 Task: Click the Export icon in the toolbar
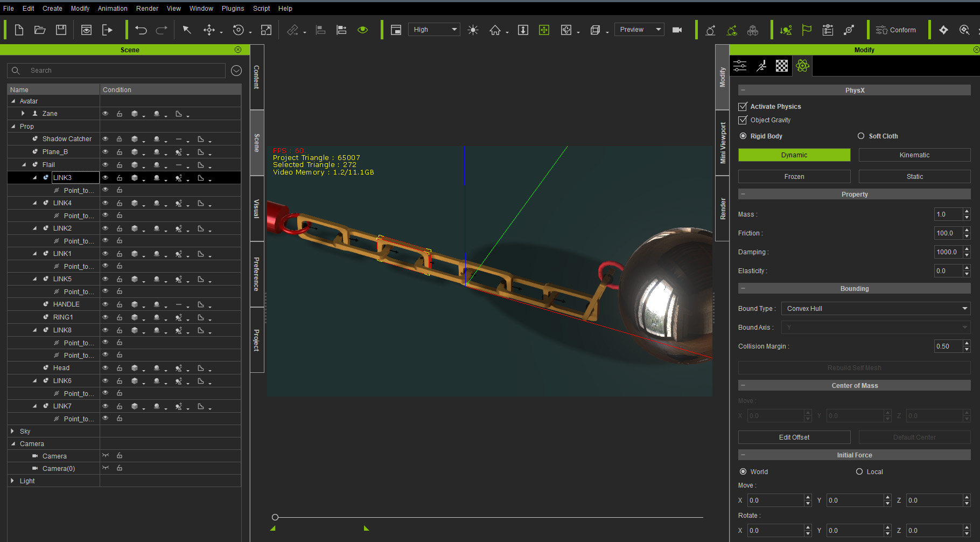click(107, 30)
